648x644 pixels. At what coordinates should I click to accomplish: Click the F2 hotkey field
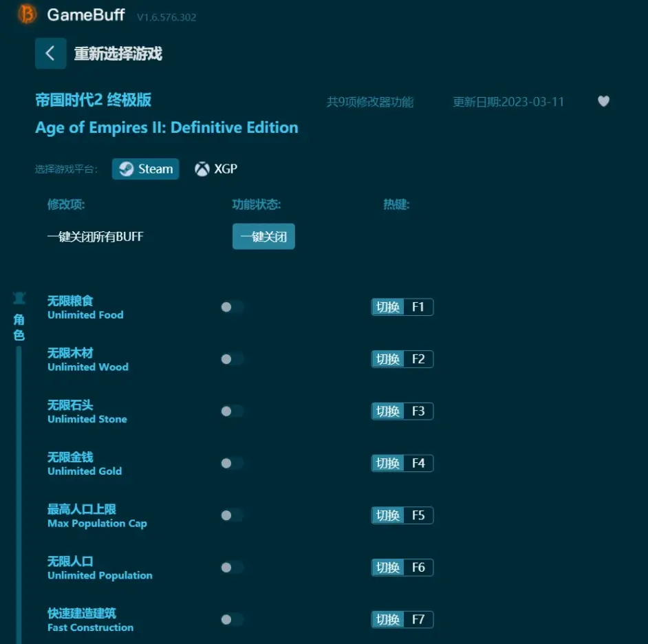[418, 358]
